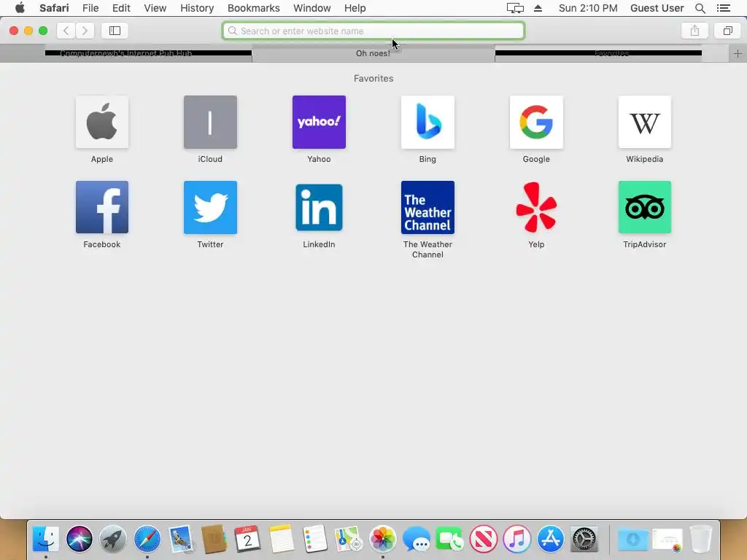Switch to the Computernewb's Internet Pub Hub tab

[x=125, y=53]
